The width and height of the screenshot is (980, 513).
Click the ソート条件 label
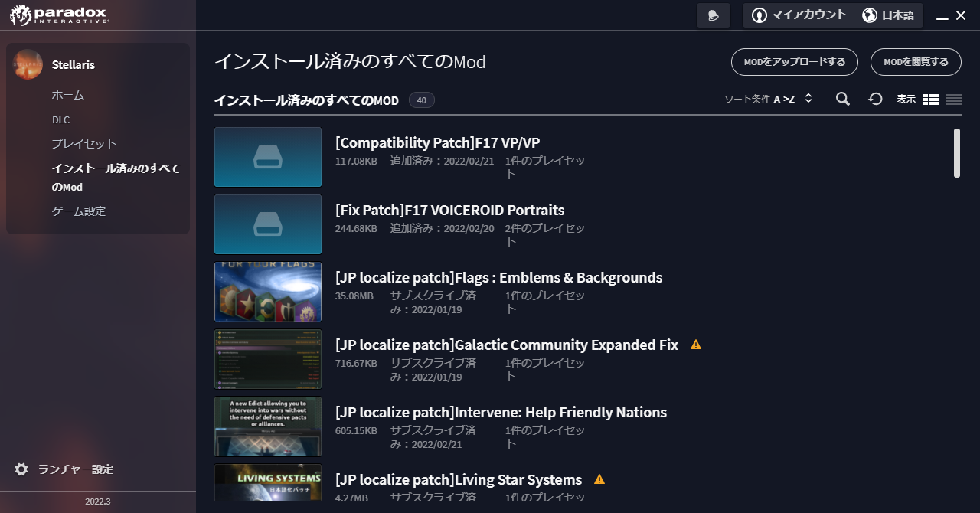[746, 99]
